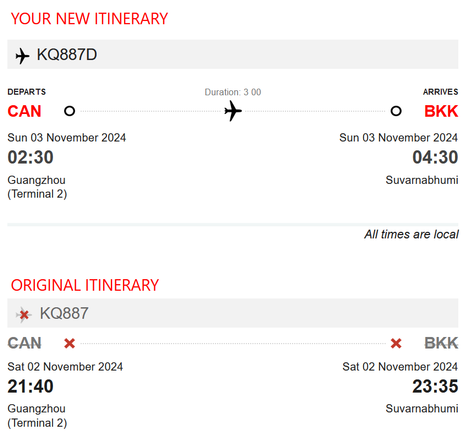Click the YOUR NEW ITINERARY heading
The width and height of the screenshot is (469, 435).
click(x=89, y=19)
